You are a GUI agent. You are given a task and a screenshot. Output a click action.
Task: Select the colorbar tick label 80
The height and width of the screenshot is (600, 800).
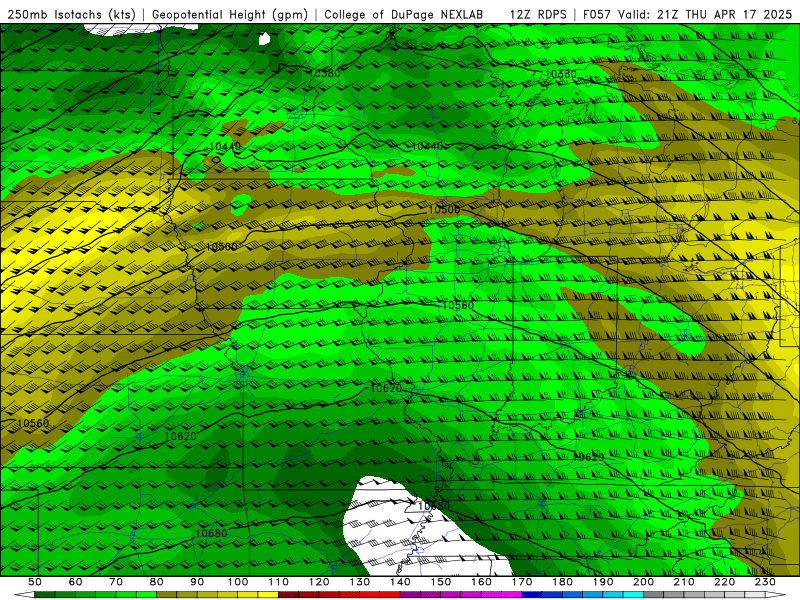click(x=157, y=582)
